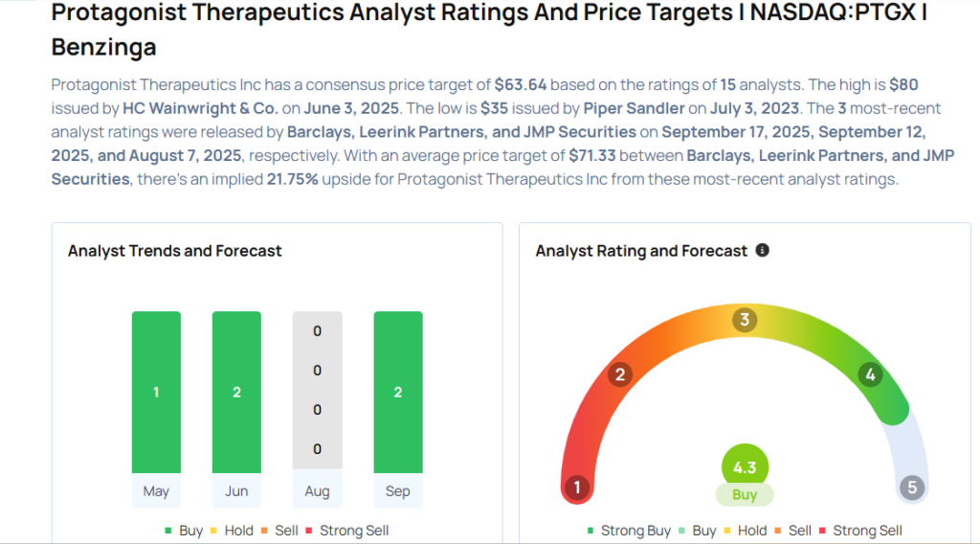Click the gauge marker numbered 3
Image resolution: width=980 pixels, height=544 pixels.
pos(745,320)
